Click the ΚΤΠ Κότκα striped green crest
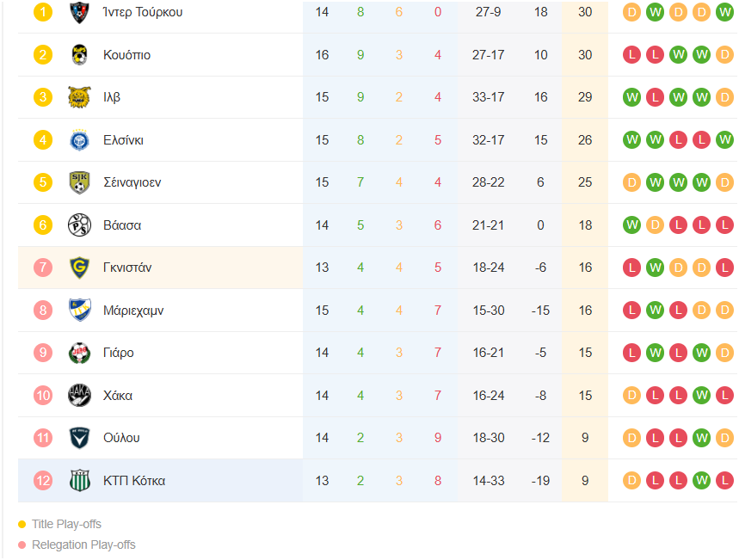 pos(79,481)
